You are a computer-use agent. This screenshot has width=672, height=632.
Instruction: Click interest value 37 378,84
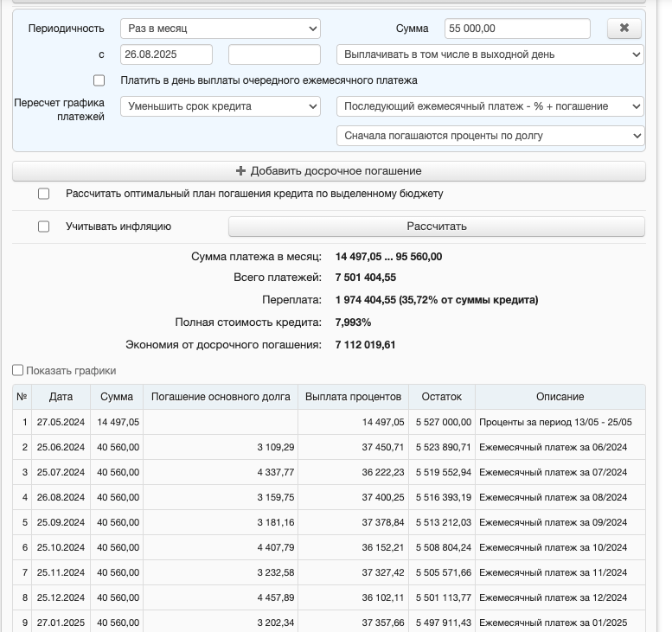tap(383, 522)
